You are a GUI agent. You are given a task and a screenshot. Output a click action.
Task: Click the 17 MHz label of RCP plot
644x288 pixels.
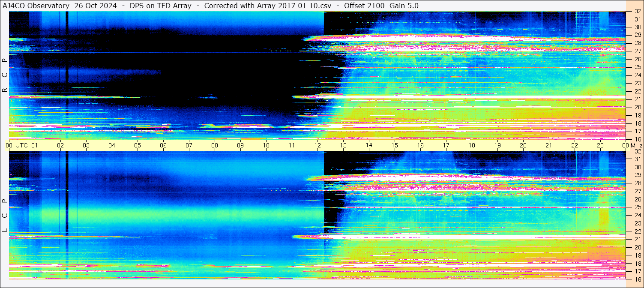point(637,131)
